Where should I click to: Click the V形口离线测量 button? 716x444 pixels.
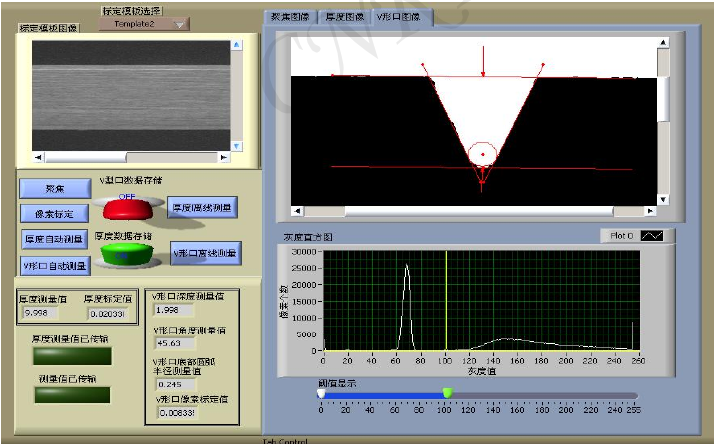(x=205, y=254)
